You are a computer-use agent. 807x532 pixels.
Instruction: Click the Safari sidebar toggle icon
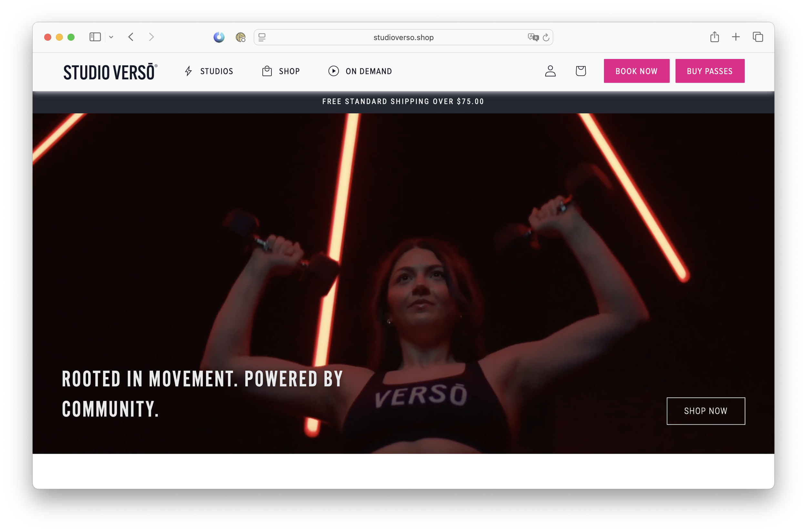pyautogui.click(x=95, y=37)
